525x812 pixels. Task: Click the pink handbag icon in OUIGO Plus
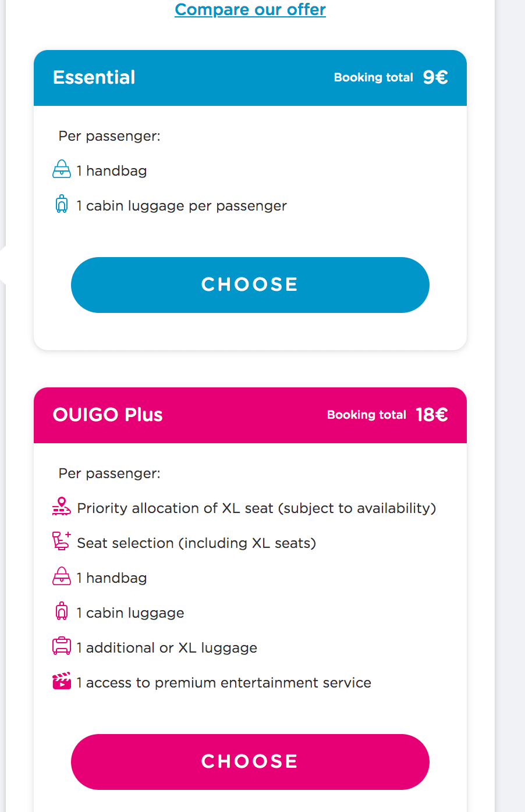click(62, 576)
